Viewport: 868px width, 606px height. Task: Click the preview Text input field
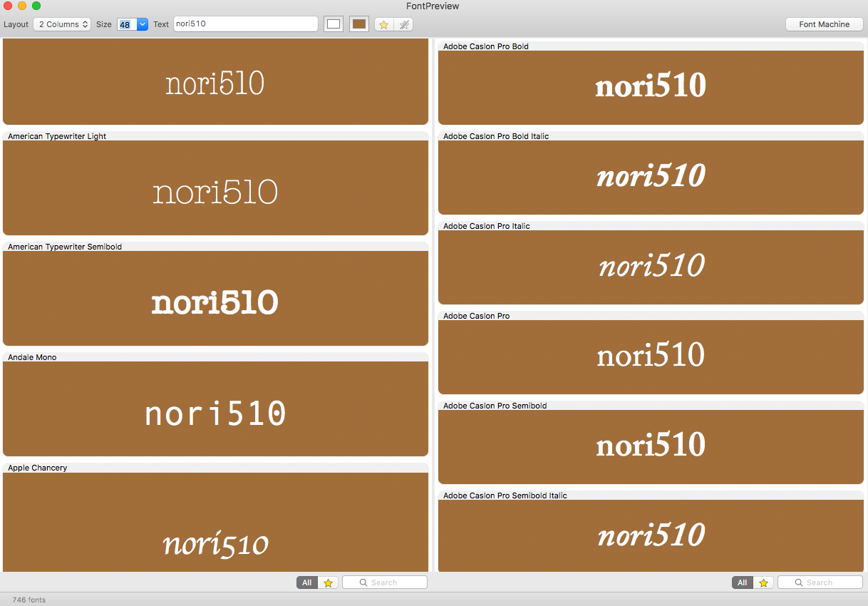245,24
